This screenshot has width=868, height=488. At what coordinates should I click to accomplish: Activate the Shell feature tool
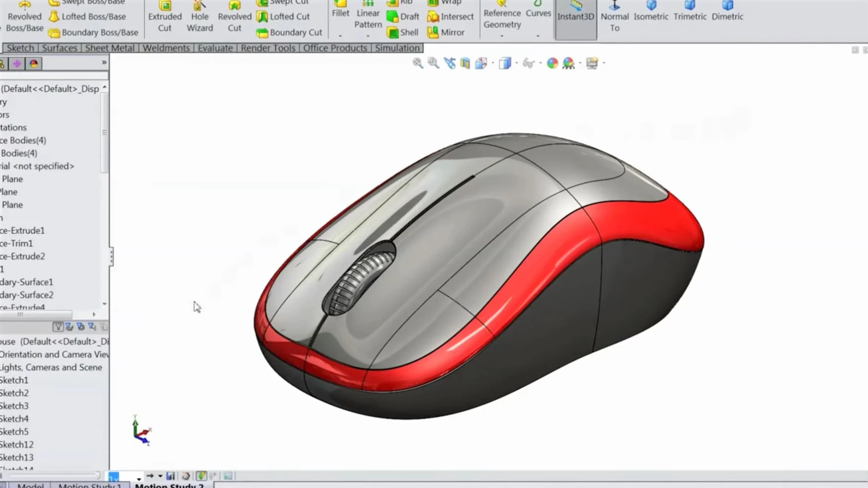[x=403, y=32]
